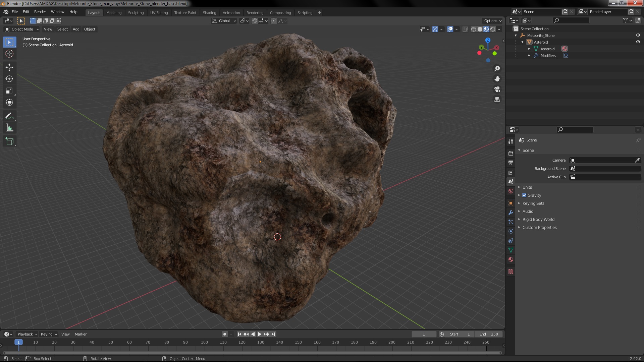Play the animation forward

[260, 334]
